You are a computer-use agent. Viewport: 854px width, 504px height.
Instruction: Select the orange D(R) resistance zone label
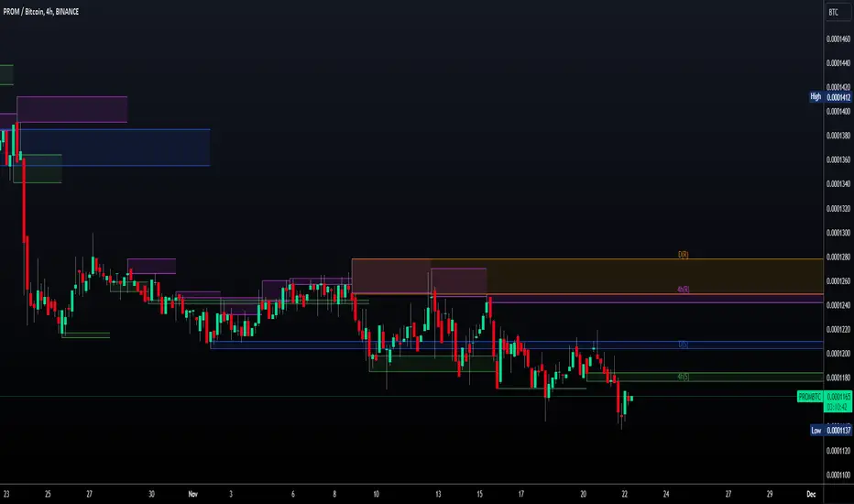click(x=683, y=255)
